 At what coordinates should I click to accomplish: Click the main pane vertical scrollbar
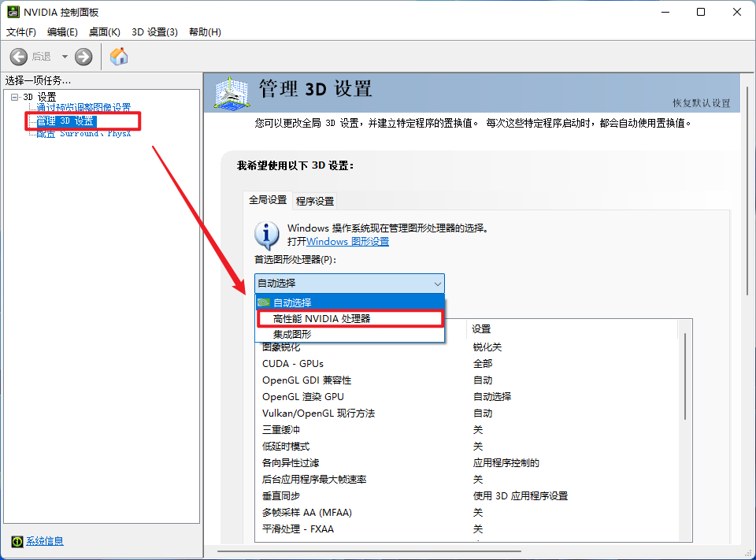pos(747,191)
